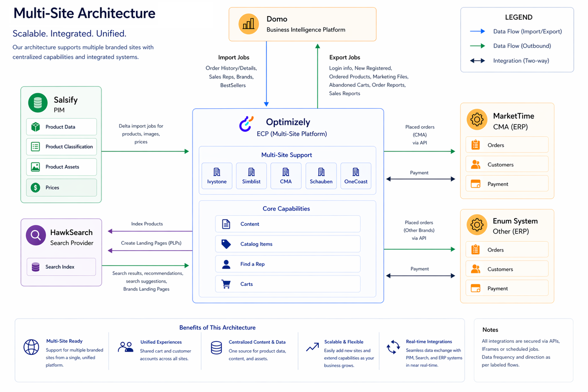
Task: Click the Enum System gear icon
Action: pos(477,224)
